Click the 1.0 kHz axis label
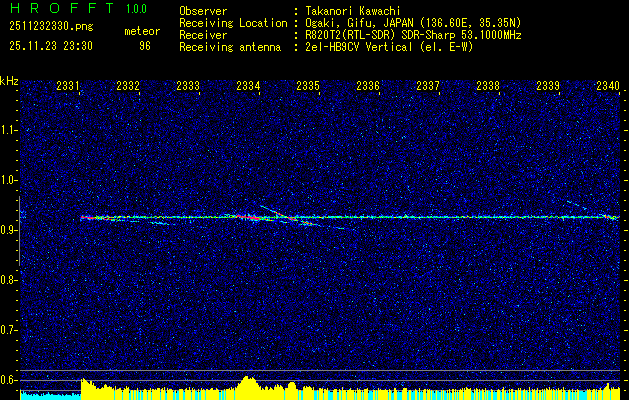This screenshot has width=629, height=400. [8, 180]
